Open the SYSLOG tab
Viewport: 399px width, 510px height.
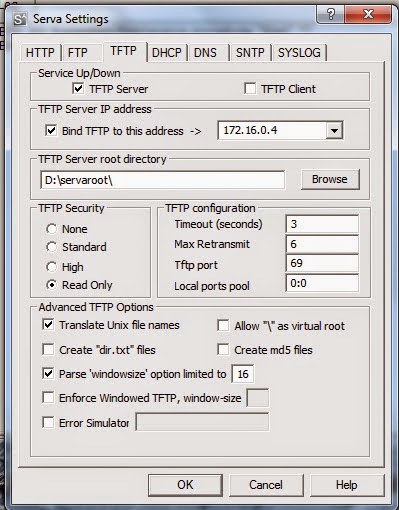point(299,53)
